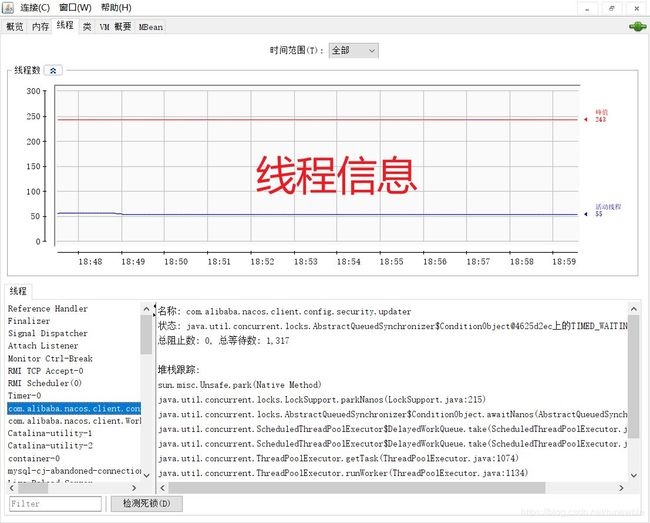650x523 pixels.
Task: Click thread list scroll left arrow
Action: click(x=12, y=488)
